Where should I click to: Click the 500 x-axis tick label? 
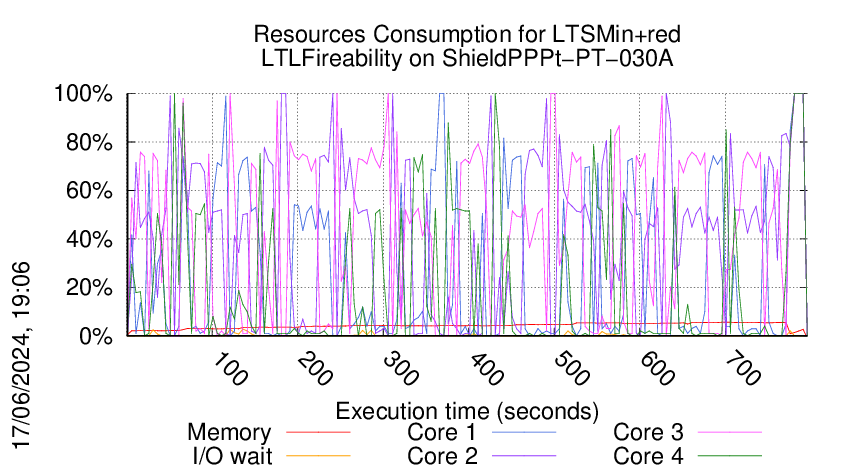point(572,369)
